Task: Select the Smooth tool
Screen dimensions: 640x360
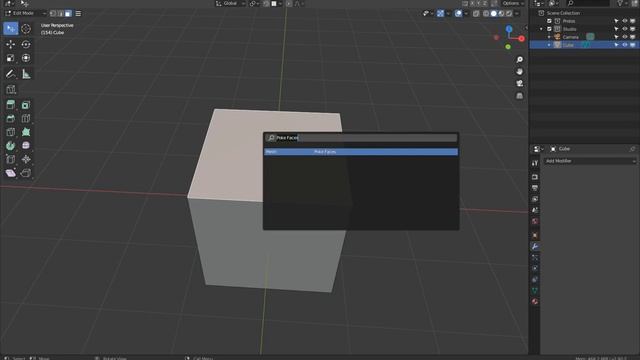Action: click(x=26, y=145)
